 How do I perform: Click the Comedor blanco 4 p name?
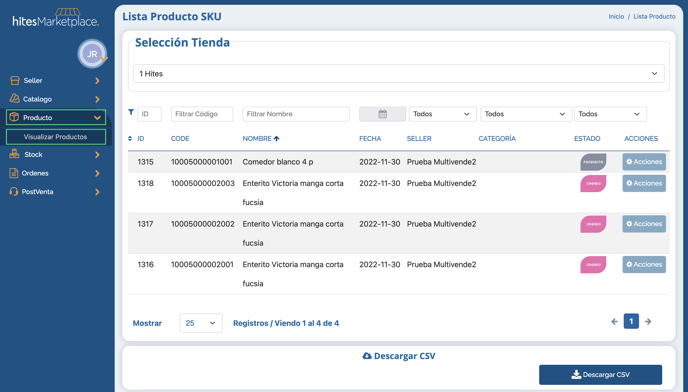click(x=278, y=162)
